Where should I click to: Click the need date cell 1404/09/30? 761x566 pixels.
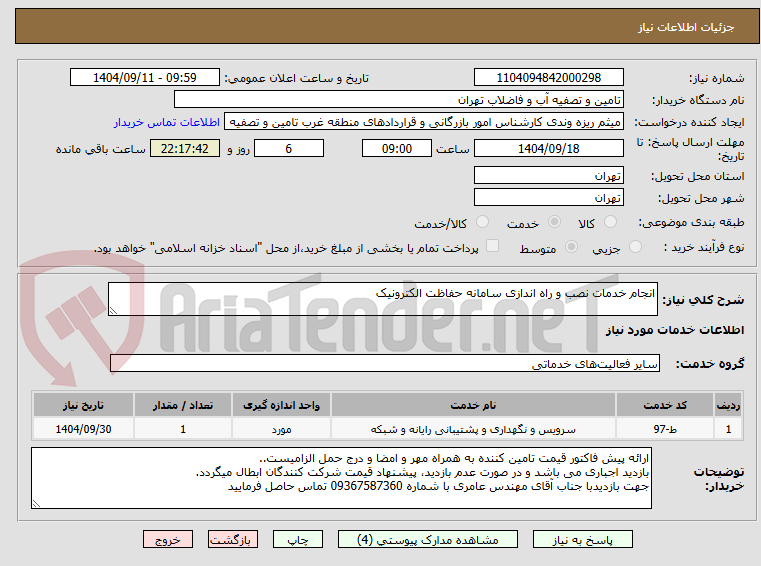click(83, 429)
